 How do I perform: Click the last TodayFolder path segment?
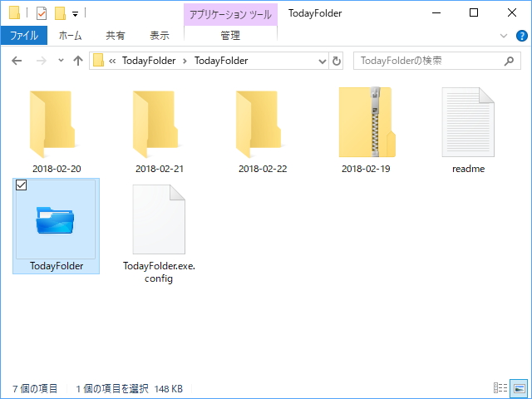tap(221, 61)
